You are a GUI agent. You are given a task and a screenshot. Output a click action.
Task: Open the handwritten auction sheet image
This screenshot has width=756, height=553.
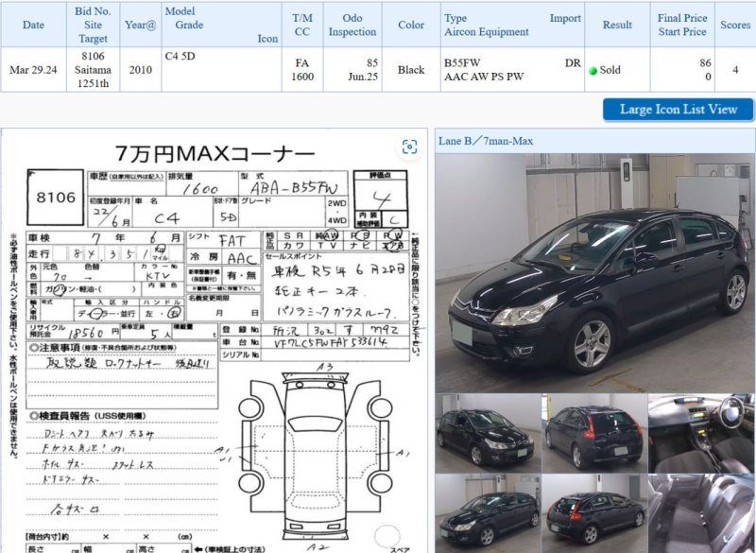[x=215, y=341]
